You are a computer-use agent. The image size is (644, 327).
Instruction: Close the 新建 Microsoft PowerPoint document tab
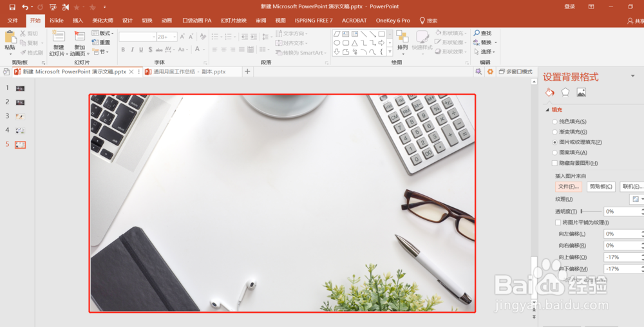[131, 71]
